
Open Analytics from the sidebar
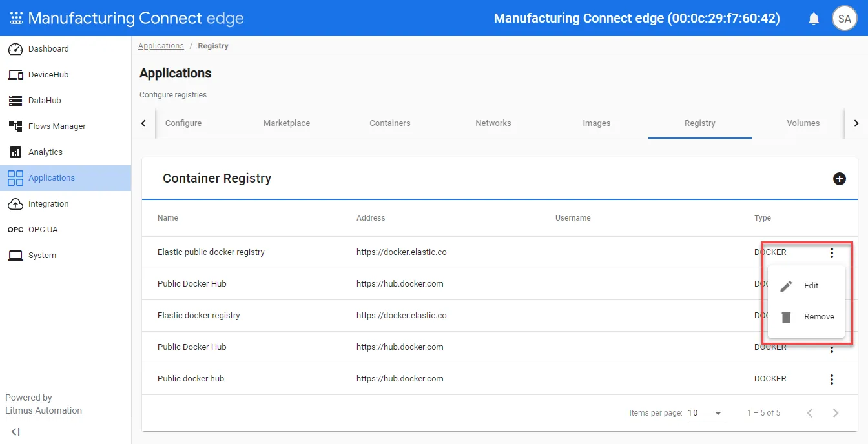65,152
